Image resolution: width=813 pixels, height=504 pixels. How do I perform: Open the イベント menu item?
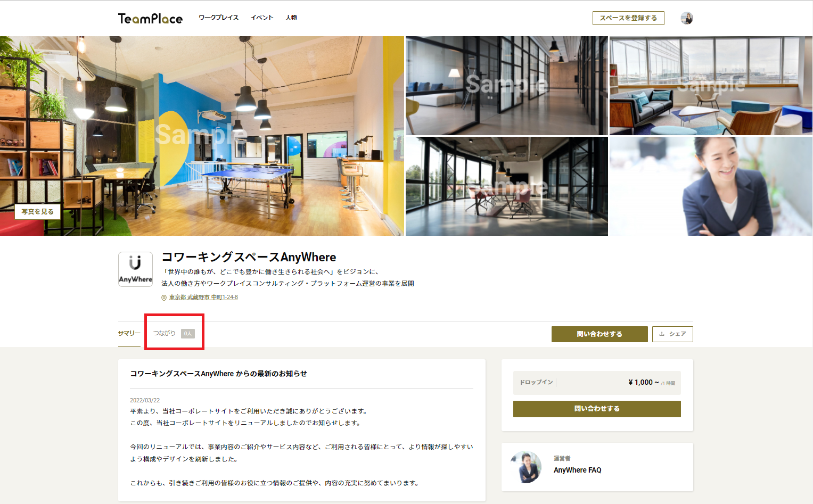coord(262,18)
